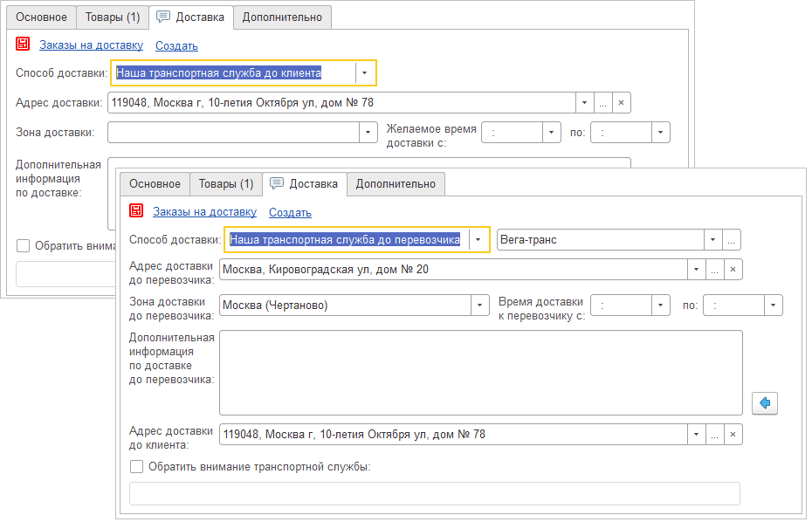Image resolution: width=812 pixels, height=522 pixels.
Task: Switch to the back panel Основное tab
Action: [39, 17]
